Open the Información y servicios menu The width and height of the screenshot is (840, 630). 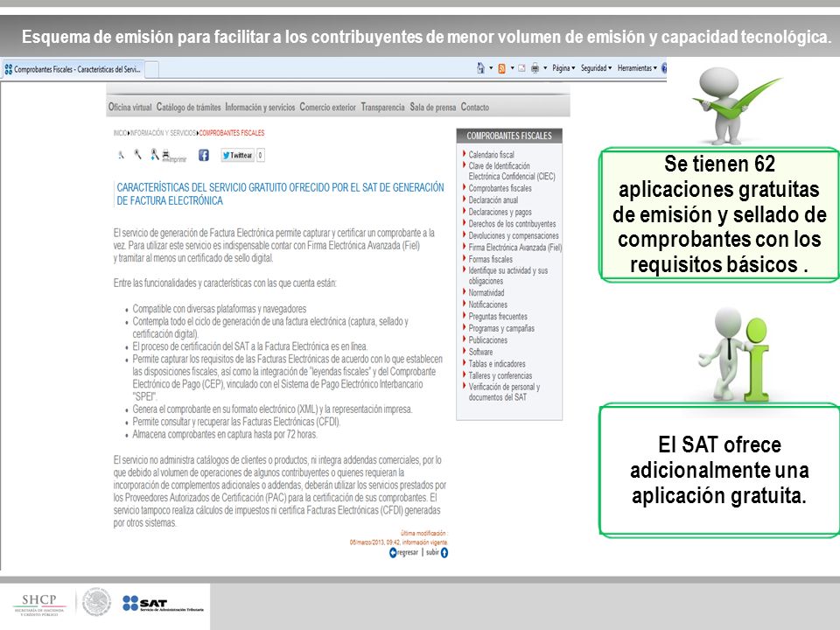(x=260, y=107)
